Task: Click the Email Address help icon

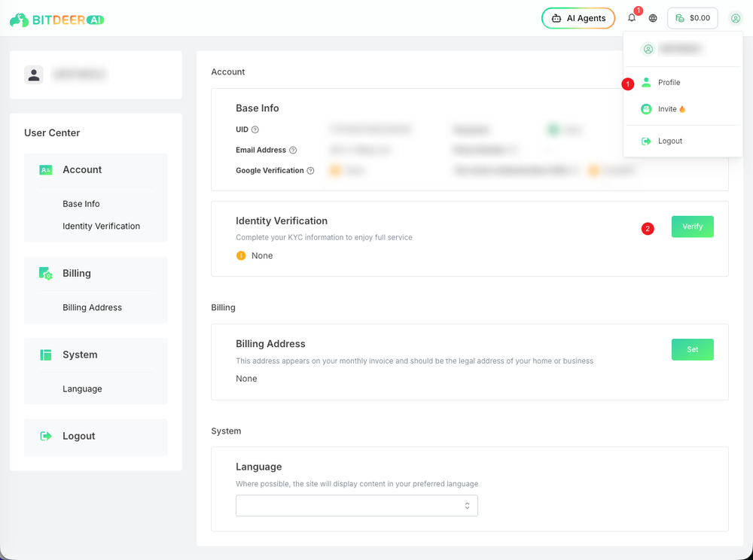Action: 293,151
